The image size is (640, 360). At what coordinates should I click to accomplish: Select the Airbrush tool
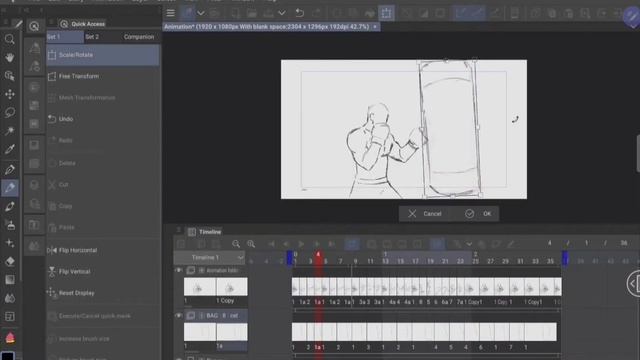pyautogui.click(x=9, y=224)
